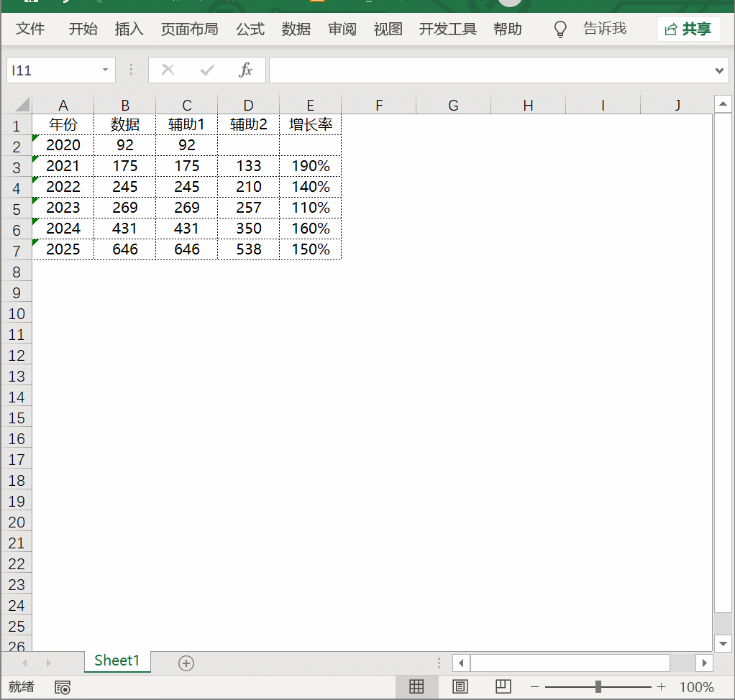The height and width of the screenshot is (700, 735).
Task: Click the 就绪 status indicator
Action: (21, 687)
